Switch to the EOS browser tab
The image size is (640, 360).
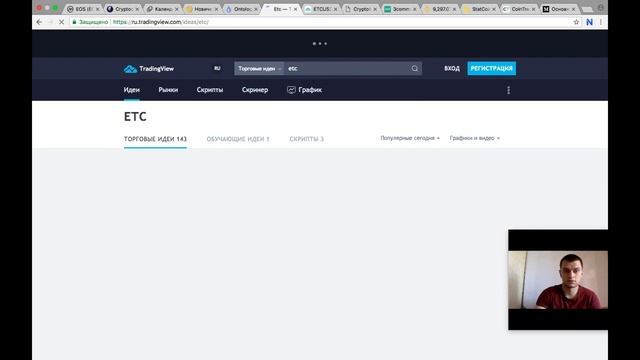click(x=84, y=9)
